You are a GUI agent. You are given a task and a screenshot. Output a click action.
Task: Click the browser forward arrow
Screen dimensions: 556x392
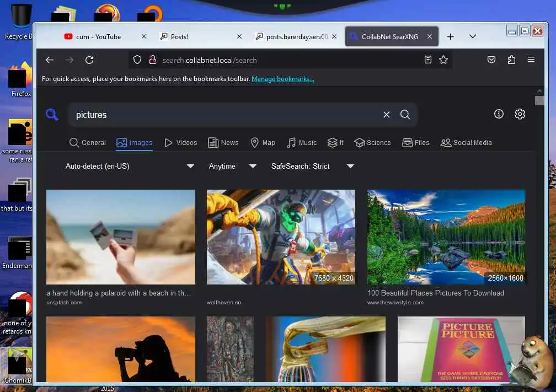coord(69,60)
